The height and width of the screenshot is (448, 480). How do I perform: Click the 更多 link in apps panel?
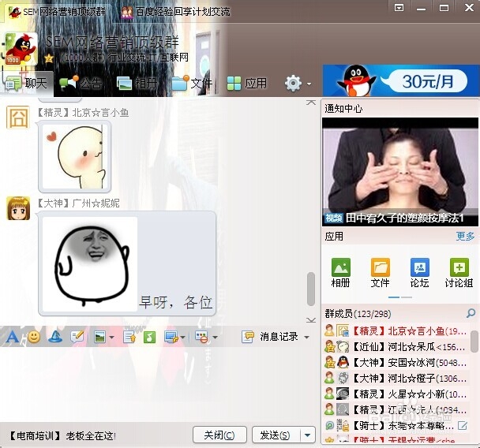(465, 237)
